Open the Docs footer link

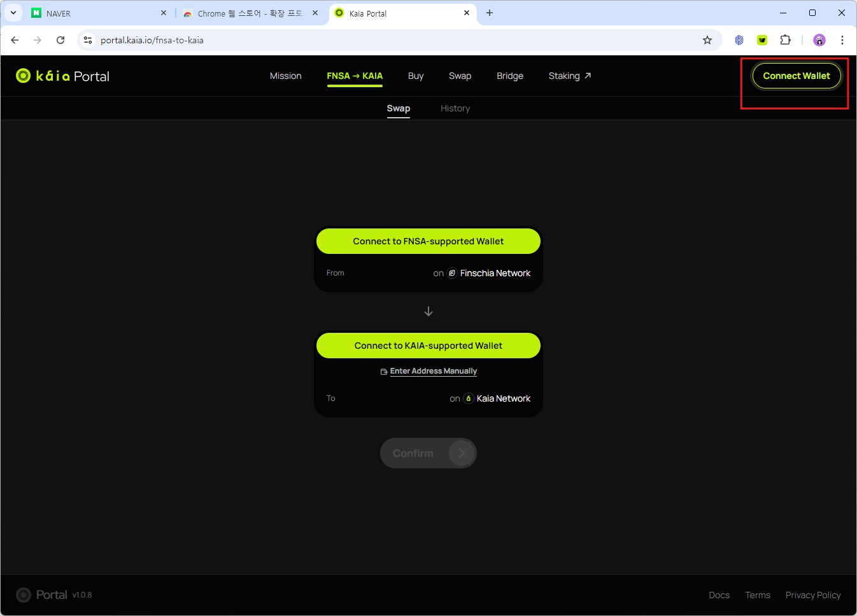[719, 595]
